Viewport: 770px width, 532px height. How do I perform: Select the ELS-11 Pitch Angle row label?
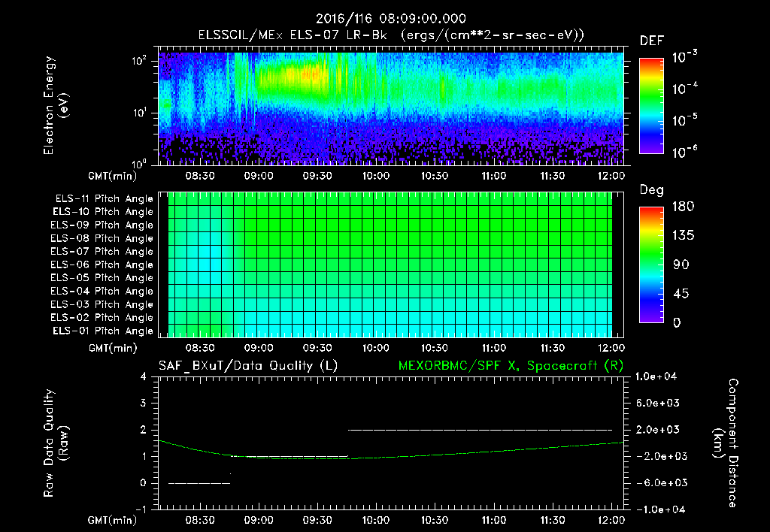(104, 199)
